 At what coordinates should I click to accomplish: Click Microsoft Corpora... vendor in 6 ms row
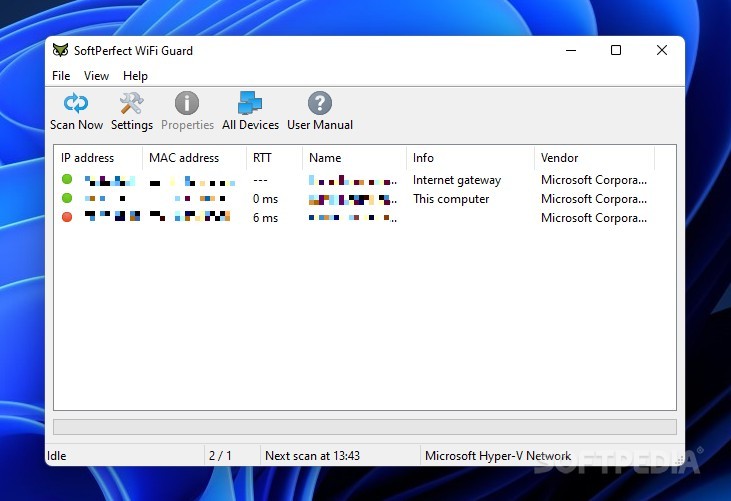[594, 218]
